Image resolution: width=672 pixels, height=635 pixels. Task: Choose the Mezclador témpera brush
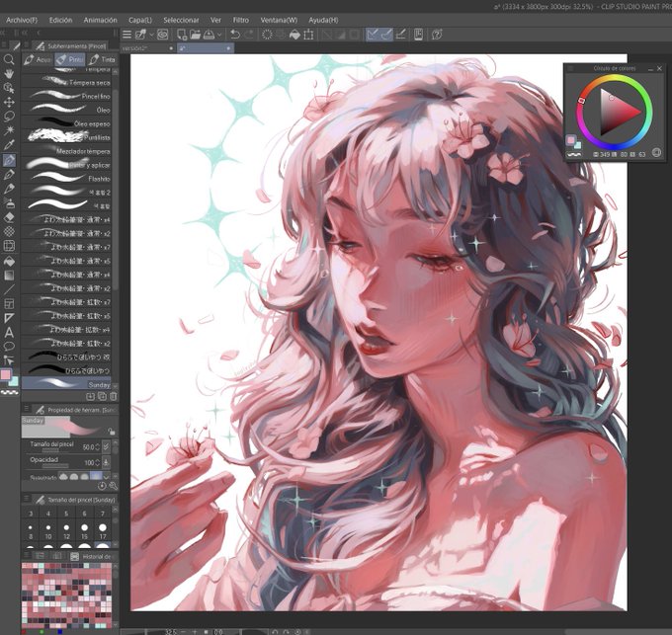point(66,151)
